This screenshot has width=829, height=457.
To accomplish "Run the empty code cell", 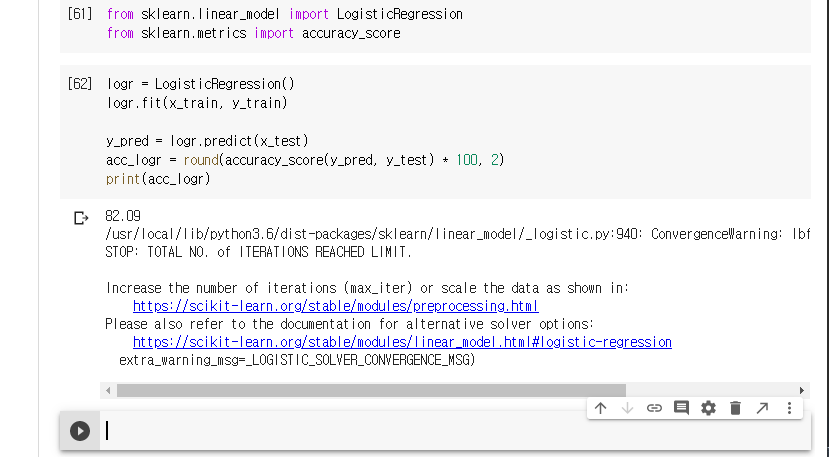I will [80, 431].
